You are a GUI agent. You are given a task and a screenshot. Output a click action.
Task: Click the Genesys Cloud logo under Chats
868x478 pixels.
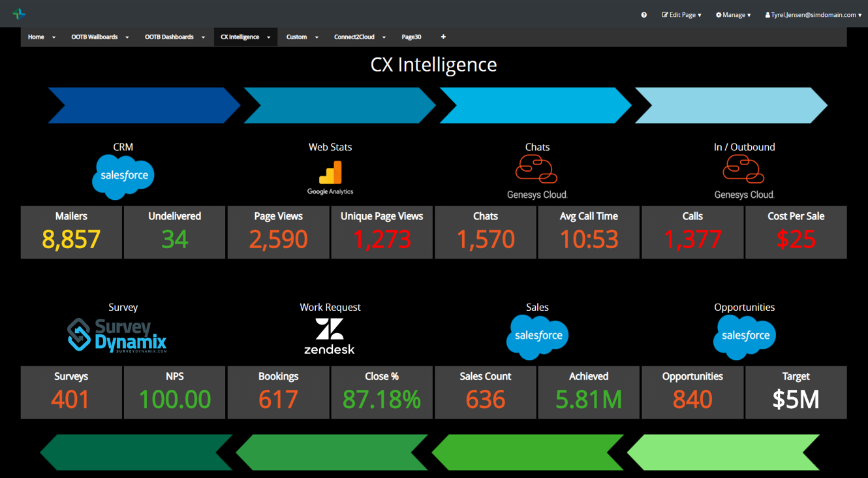(x=537, y=178)
